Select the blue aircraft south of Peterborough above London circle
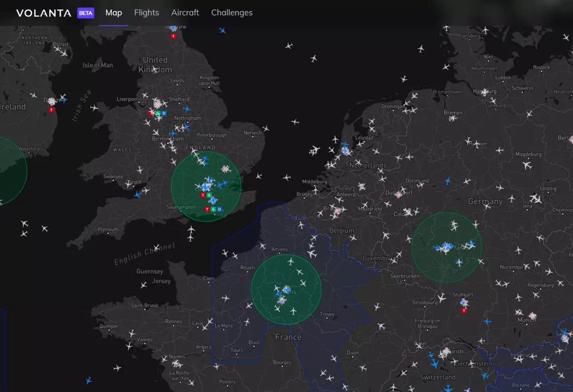 point(205,160)
